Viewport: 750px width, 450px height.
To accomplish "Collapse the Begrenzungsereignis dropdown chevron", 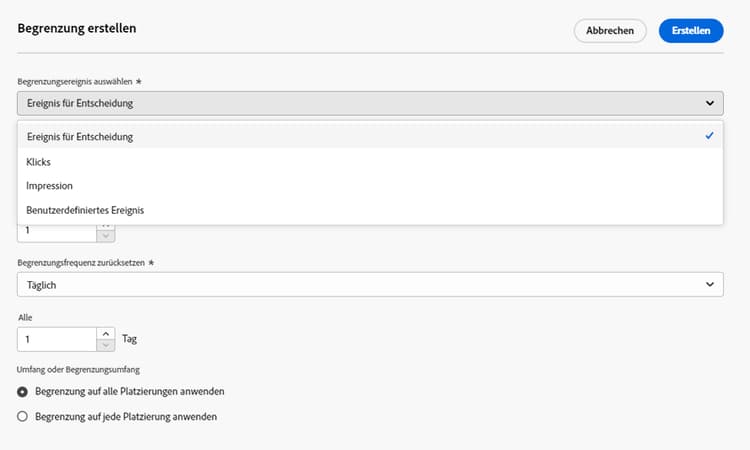I will point(709,103).
